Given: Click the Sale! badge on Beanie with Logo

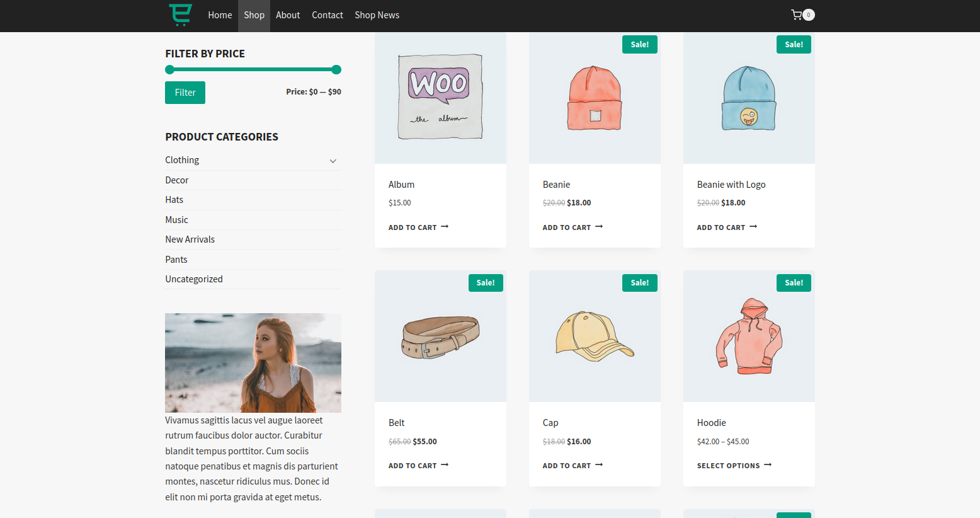Looking at the screenshot, I should pyautogui.click(x=794, y=45).
